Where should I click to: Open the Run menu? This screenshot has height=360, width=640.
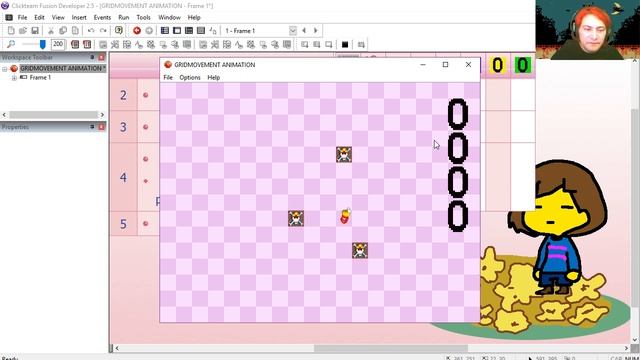point(124,18)
